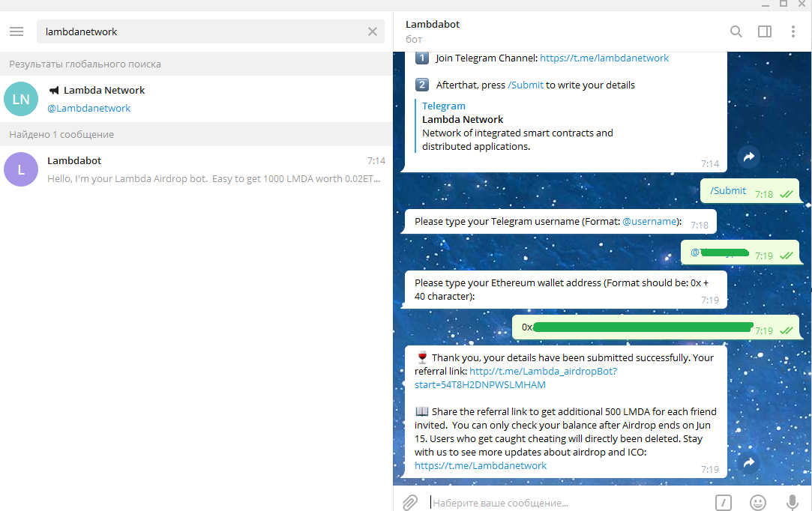Image resolution: width=812 pixels, height=511 pixels.
Task: Forward the referral link message
Action: coord(749,463)
